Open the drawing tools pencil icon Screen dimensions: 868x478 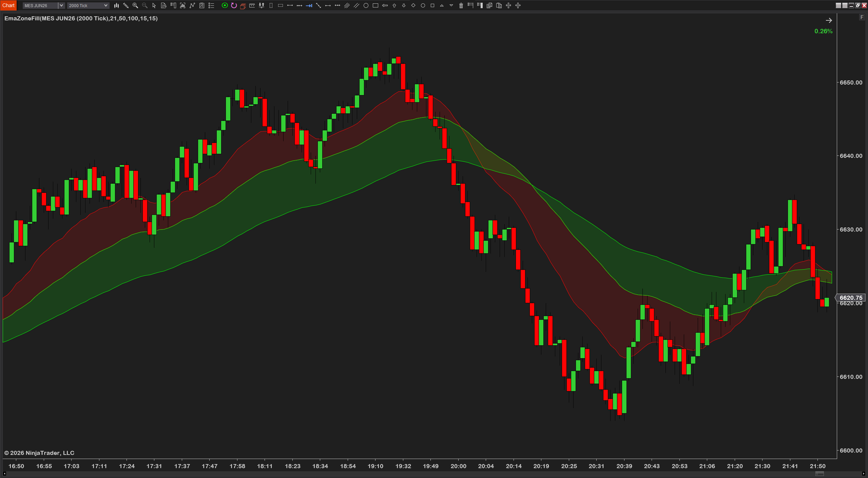pyautogui.click(x=126, y=5)
